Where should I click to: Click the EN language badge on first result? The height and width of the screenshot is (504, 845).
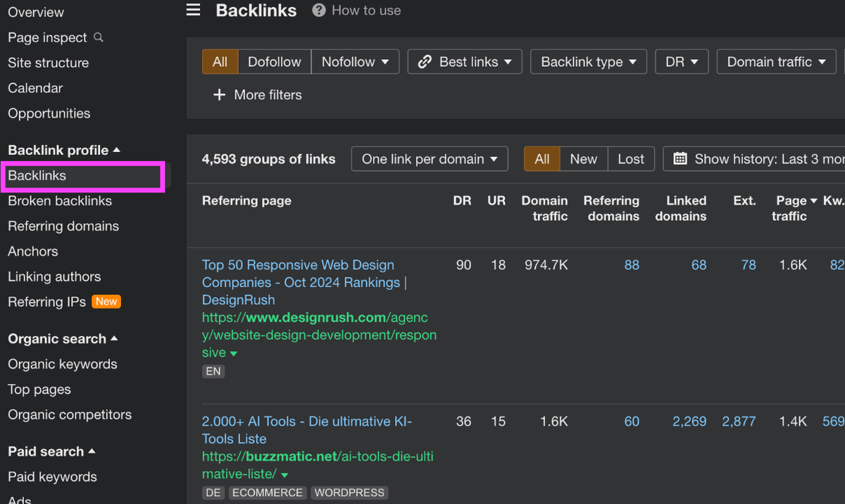tap(213, 371)
